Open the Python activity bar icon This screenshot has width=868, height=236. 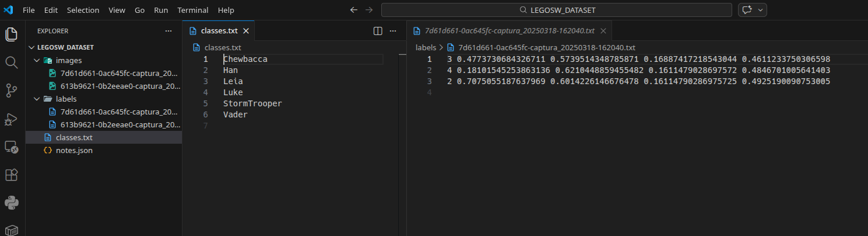[11, 203]
